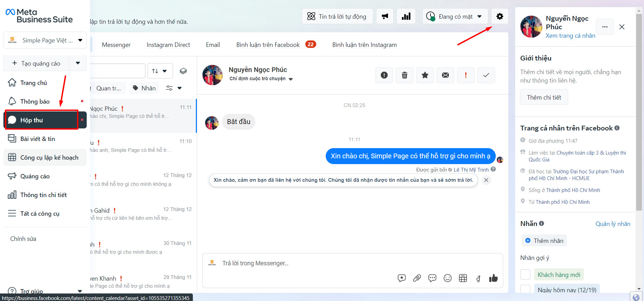644x301 pixels.
Task: Click Tạo quảng cáo button
Action: 36,63
